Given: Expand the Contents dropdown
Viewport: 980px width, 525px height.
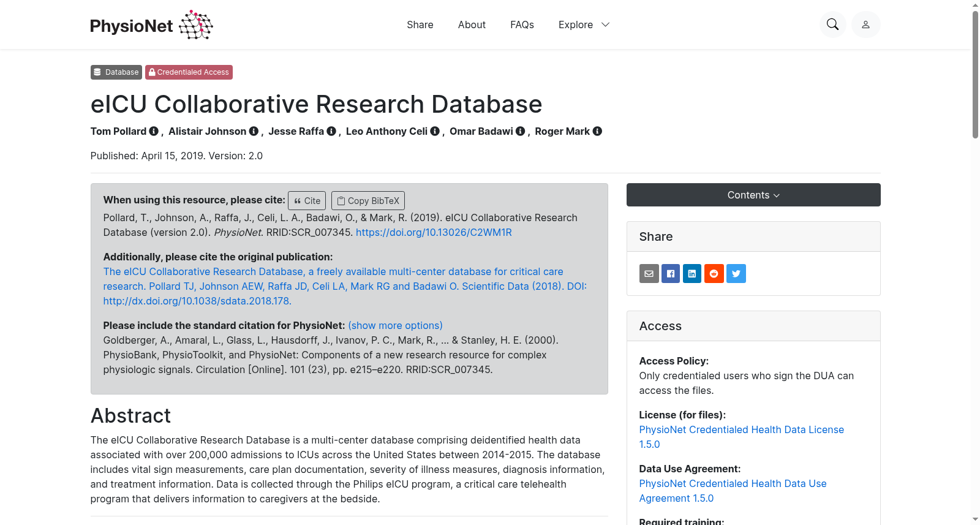Looking at the screenshot, I should click(753, 195).
